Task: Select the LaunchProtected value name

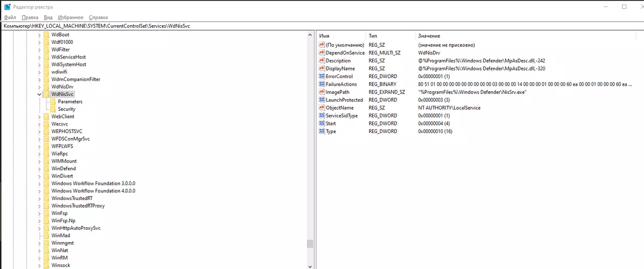Action: 344,100
